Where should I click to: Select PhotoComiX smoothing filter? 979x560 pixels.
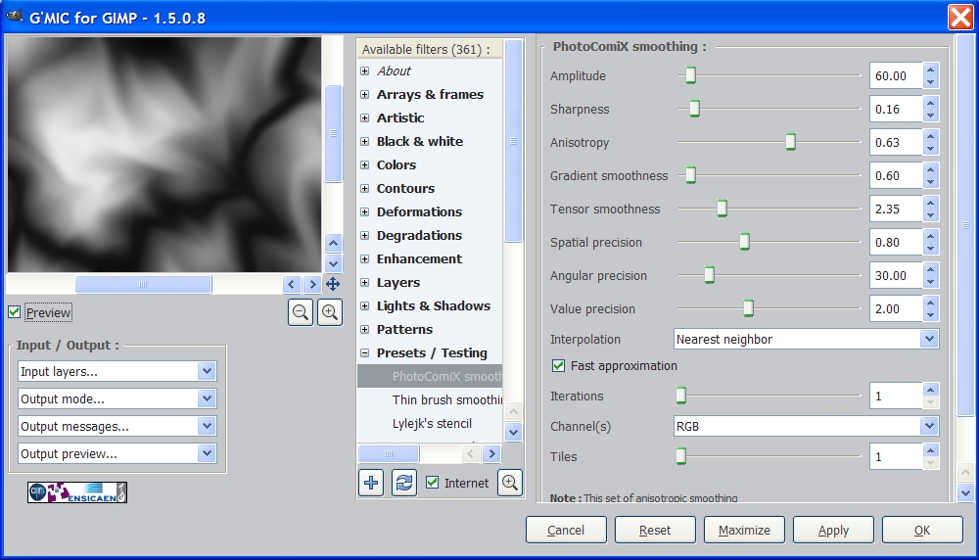(x=430, y=377)
